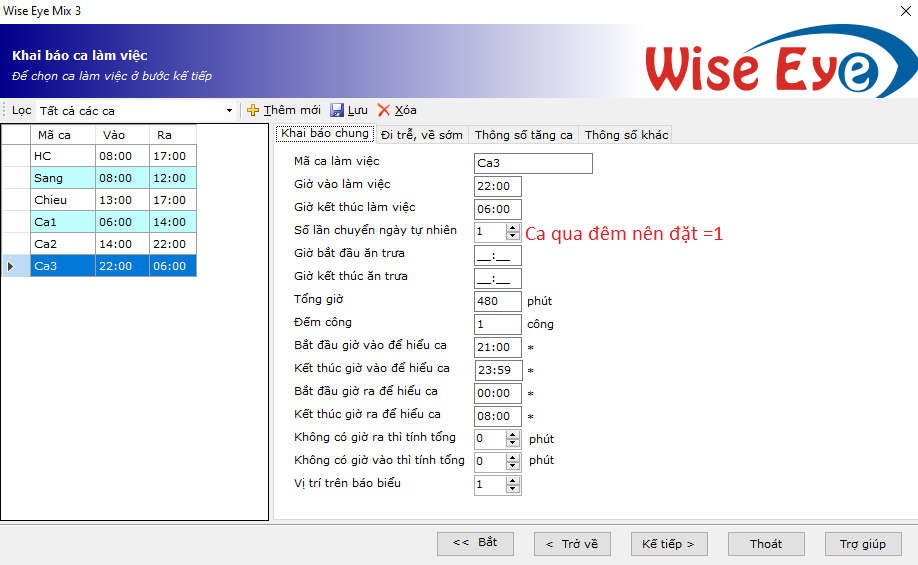The image size is (918, 565).
Task: Decrease Không có giờ ra thì tính tổng
Action: click(513, 443)
